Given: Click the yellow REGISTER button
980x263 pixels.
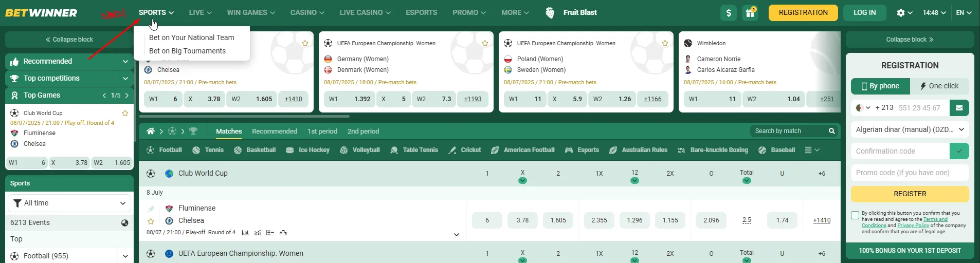Looking at the screenshot, I should [x=910, y=194].
